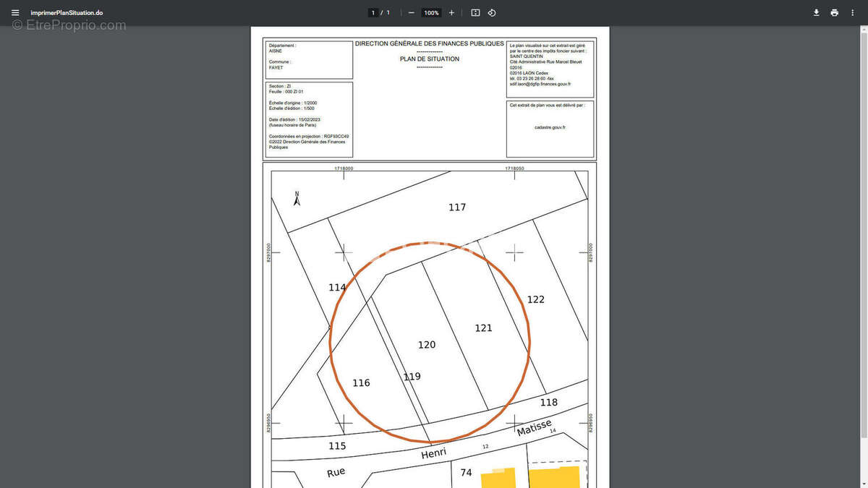Click the imprimerPlanSituation.do file title
This screenshot has height=488, width=868.
[x=67, y=13]
